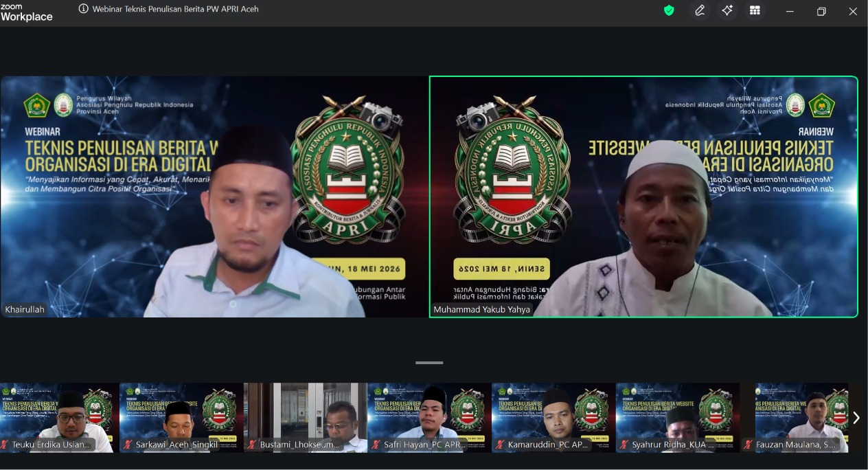Click the muted mic icon for Teuku Erdika
The image size is (868, 470).
point(5,445)
